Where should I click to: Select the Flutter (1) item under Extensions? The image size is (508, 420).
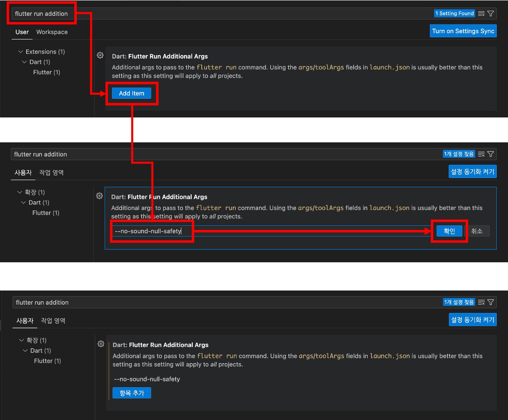pyautogui.click(x=46, y=72)
